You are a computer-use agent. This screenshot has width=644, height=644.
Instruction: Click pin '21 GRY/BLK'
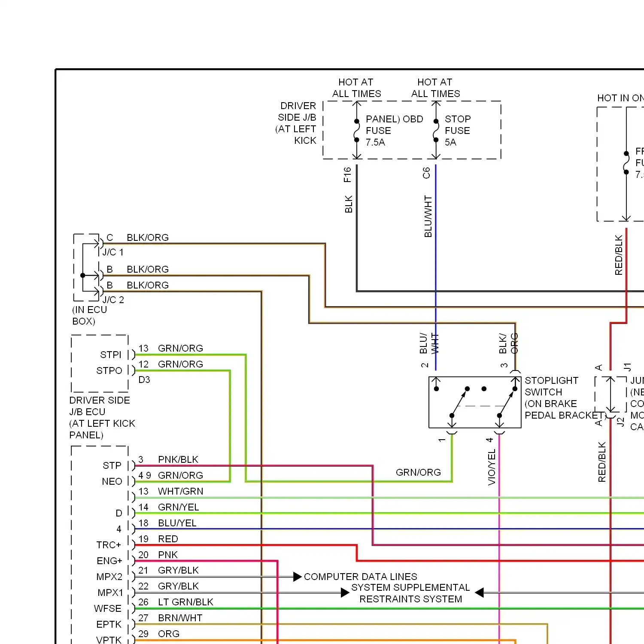[168, 570]
